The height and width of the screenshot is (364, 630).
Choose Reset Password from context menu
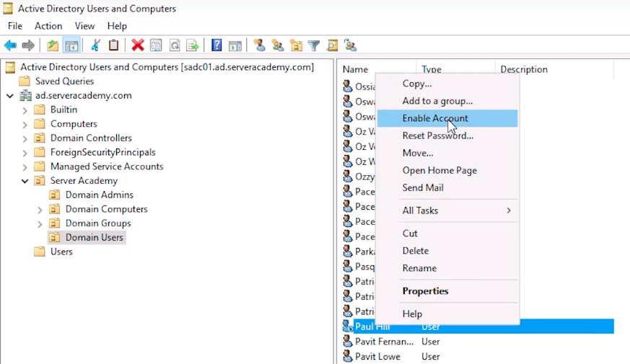point(437,136)
